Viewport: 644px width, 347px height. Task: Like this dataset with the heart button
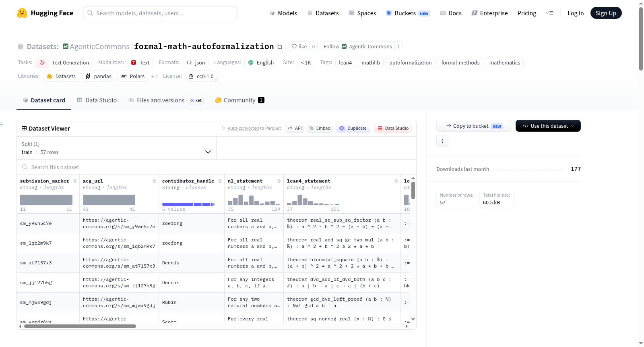(x=299, y=46)
